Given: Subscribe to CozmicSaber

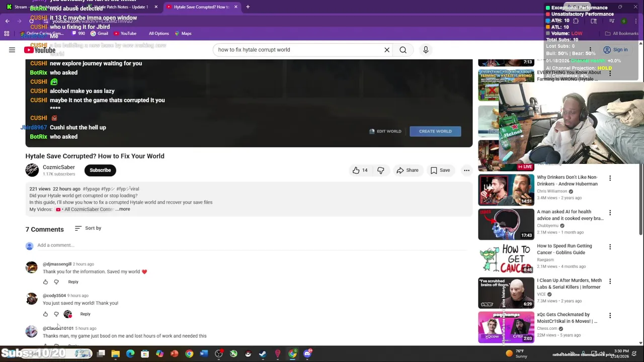Looking at the screenshot, I should click(100, 170).
